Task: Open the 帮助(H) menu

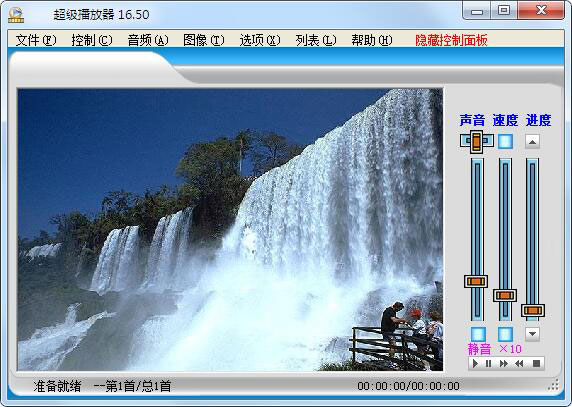Action: click(x=372, y=40)
